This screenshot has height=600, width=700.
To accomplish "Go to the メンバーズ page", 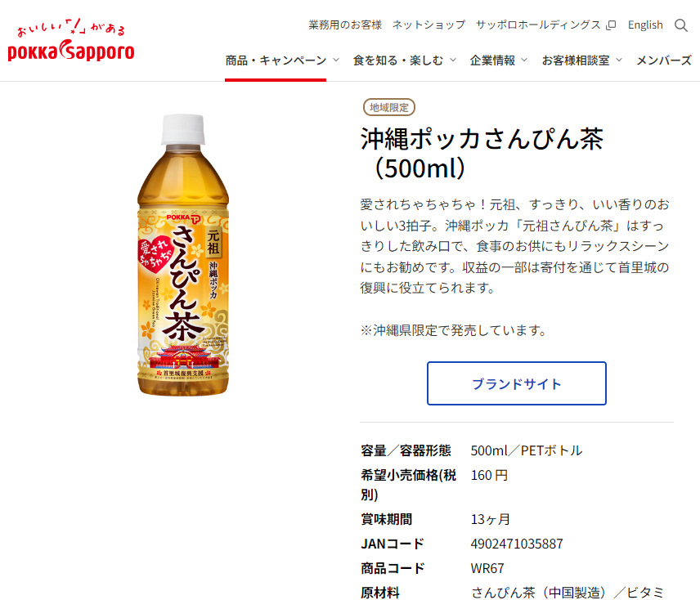I will 664,60.
